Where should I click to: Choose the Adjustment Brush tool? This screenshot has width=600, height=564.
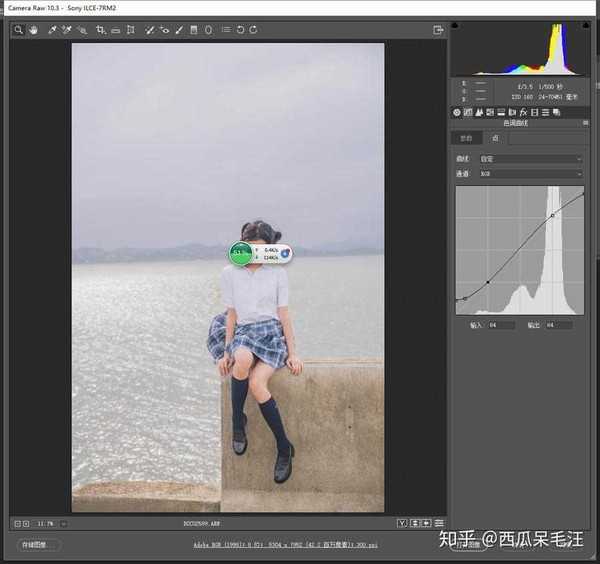click(179, 30)
